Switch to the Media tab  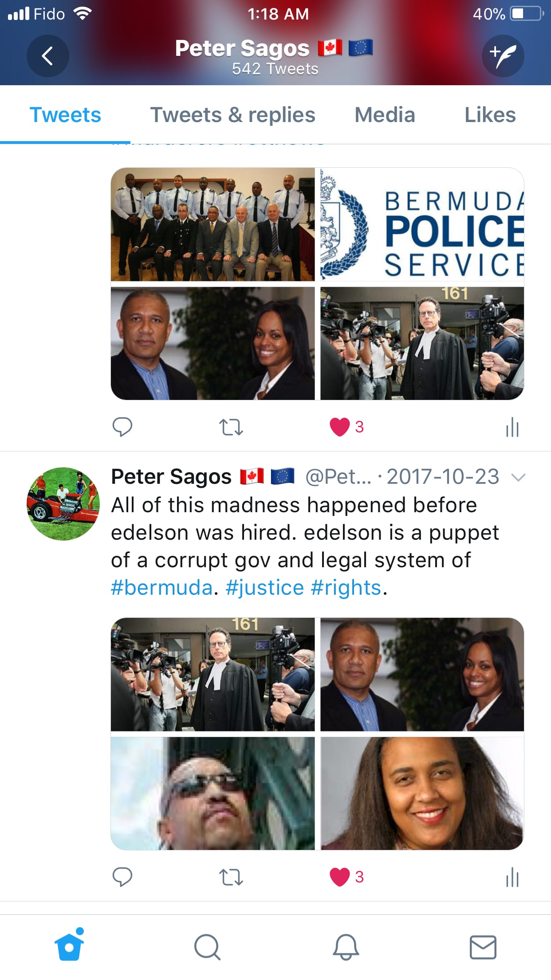(x=385, y=115)
